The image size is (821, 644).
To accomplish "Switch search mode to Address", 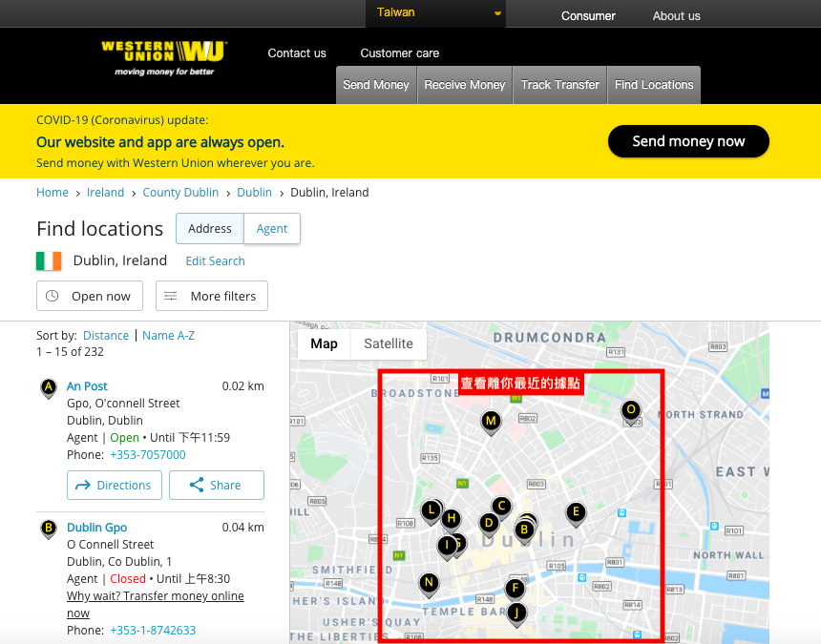I will coord(210,229).
